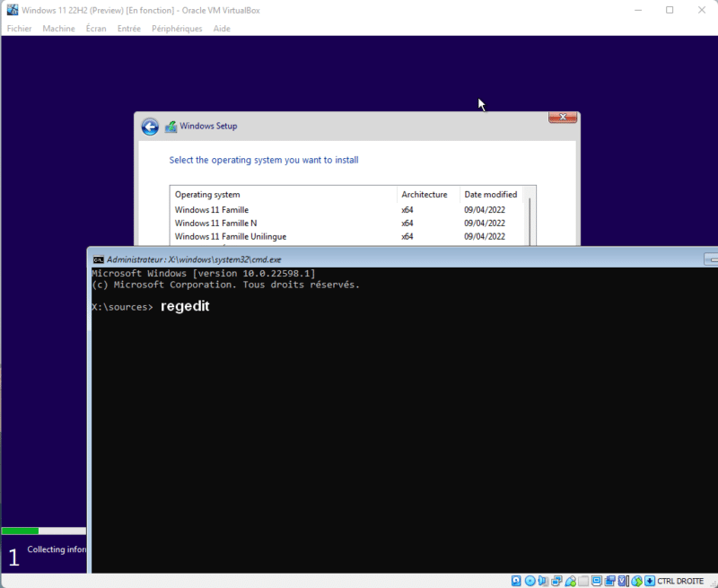Click the operating system list scrollbar
The image size is (718, 588).
tap(530, 220)
